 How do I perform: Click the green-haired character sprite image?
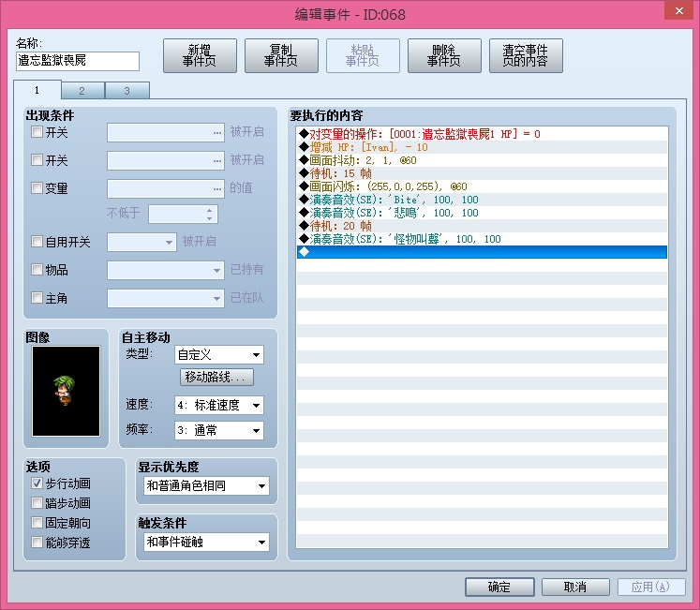[67, 391]
